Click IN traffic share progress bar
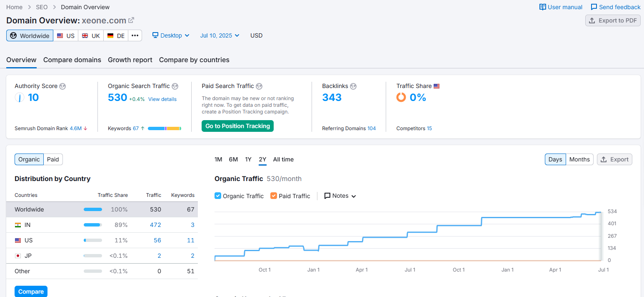The width and height of the screenshot is (644, 297). coord(93,225)
